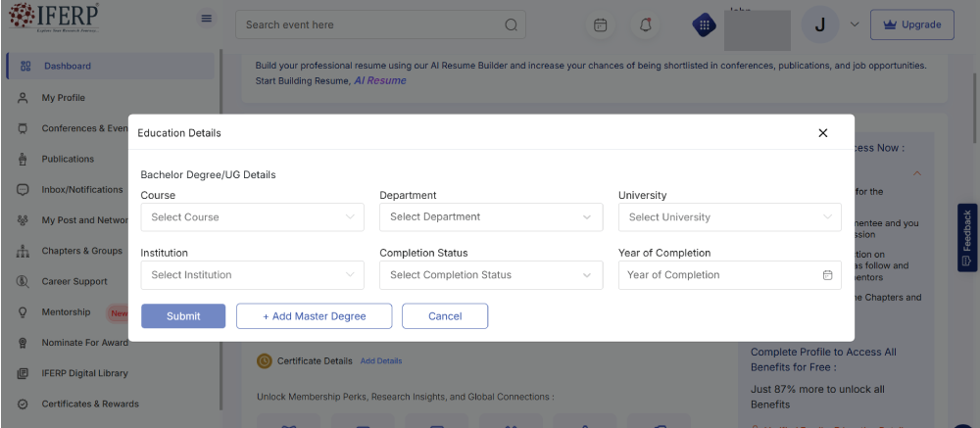Click the Cancel button
The width and height of the screenshot is (980, 428).
[445, 316]
